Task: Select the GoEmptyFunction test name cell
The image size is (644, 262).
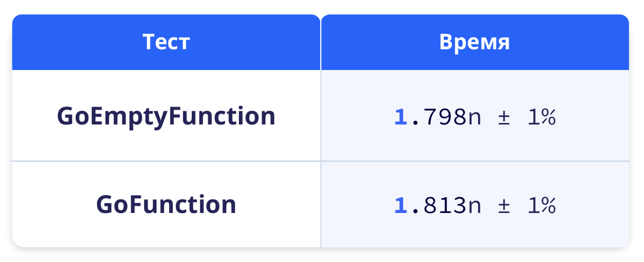Action: click(166, 115)
